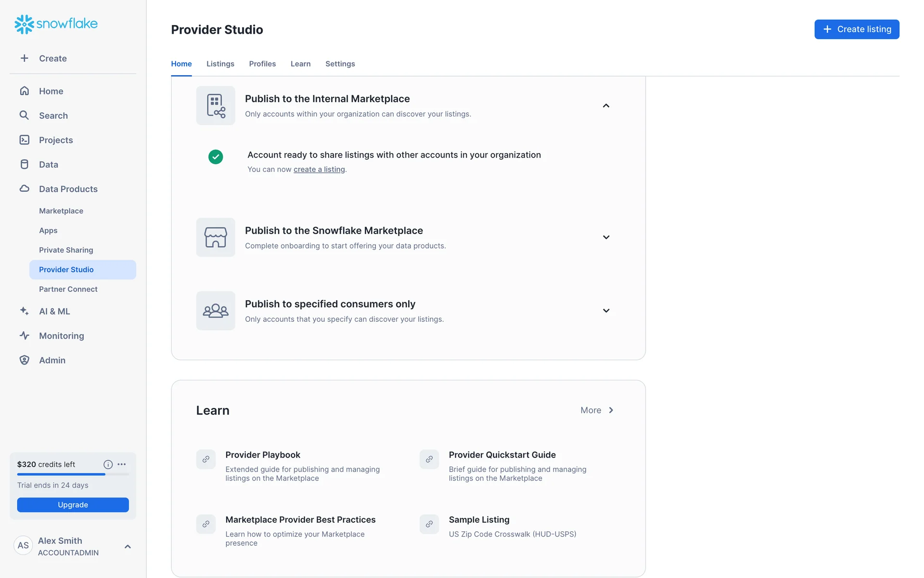The height and width of the screenshot is (578, 924).
Task: Switch to the Settings tab
Action: (x=340, y=64)
